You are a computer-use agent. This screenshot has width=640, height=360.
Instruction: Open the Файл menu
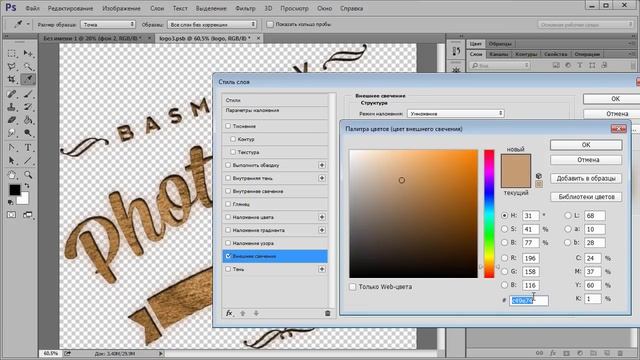pos(32,8)
